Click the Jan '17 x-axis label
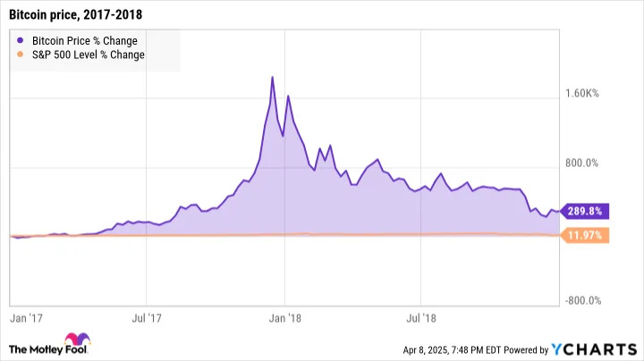Image resolution: width=644 pixels, height=361 pixels. [x=26, y=318]
